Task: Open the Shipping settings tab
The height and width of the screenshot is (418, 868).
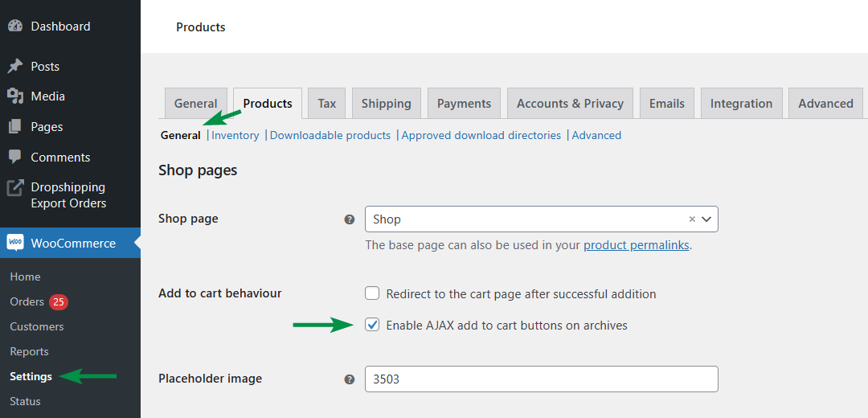Action: [387, 104]
